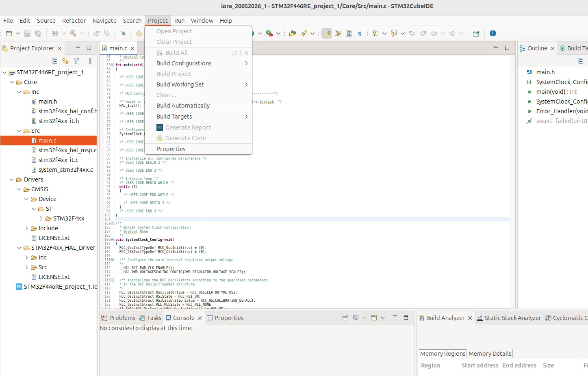588x376 pixels.
Task: Toggle the Word Wrap toolbar icon
Action: [338, 33]
